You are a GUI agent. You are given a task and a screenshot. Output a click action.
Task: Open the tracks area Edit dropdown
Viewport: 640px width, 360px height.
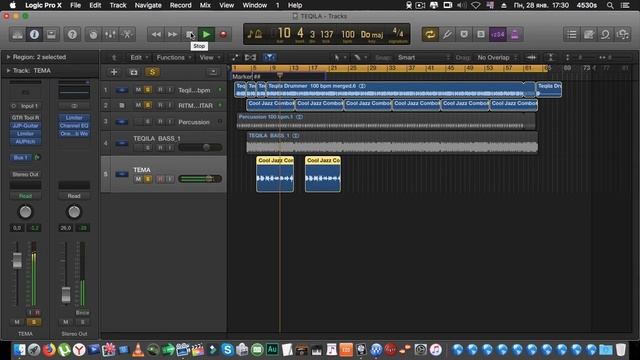click(139, 58)
